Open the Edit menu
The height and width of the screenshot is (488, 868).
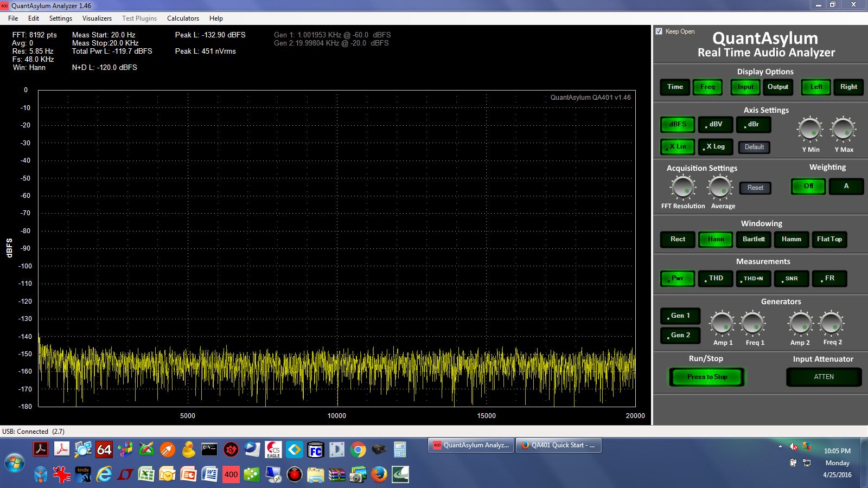[x=34, y=18]
